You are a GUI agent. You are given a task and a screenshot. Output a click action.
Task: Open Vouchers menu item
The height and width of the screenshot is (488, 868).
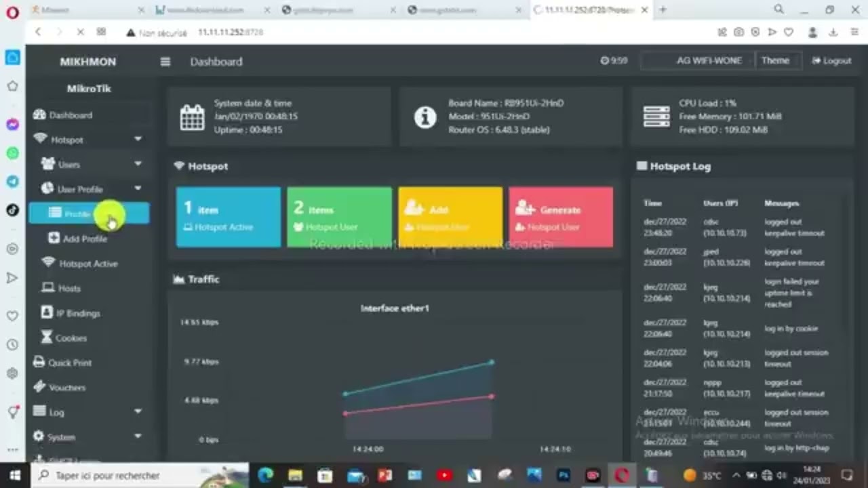[x=89, y=388]
